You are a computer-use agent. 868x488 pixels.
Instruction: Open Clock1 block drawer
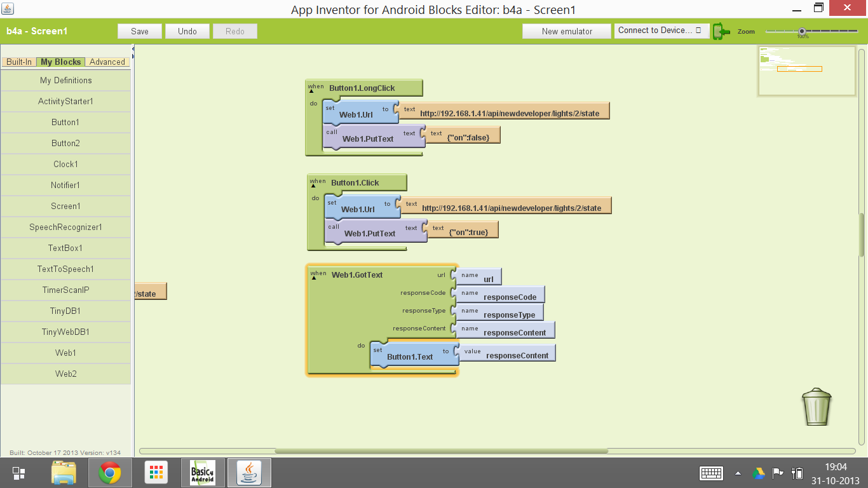pos(65,165)
